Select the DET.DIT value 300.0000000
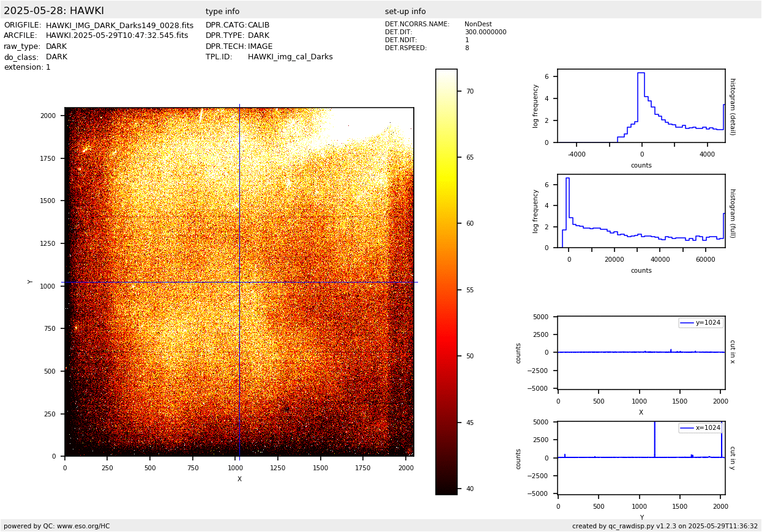The width and height of the screenshot is (762, 532). coord(485,32)
